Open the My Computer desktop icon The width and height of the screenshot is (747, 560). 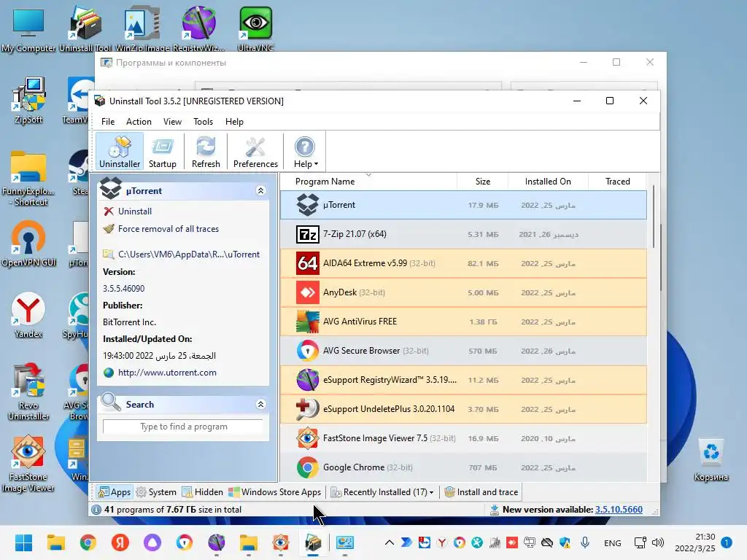[28, 30]
